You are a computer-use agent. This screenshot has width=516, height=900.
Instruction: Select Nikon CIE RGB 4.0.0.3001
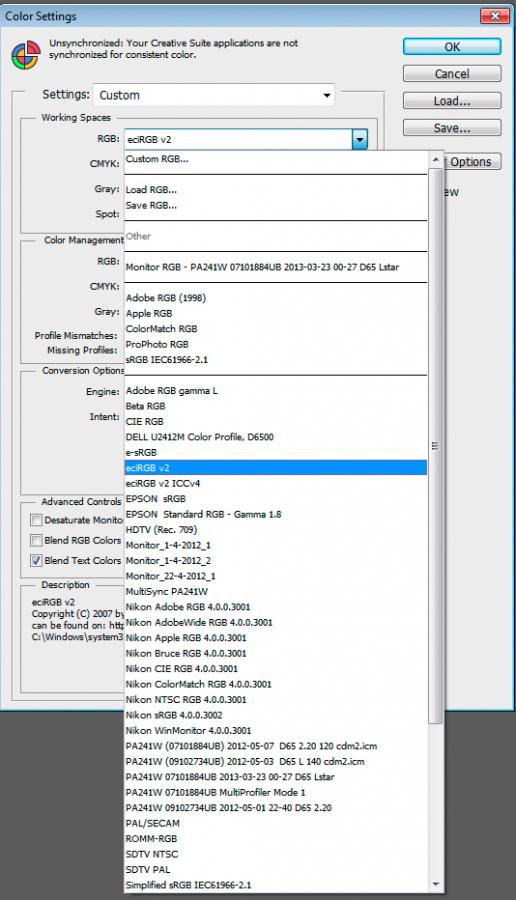[276, 669]
